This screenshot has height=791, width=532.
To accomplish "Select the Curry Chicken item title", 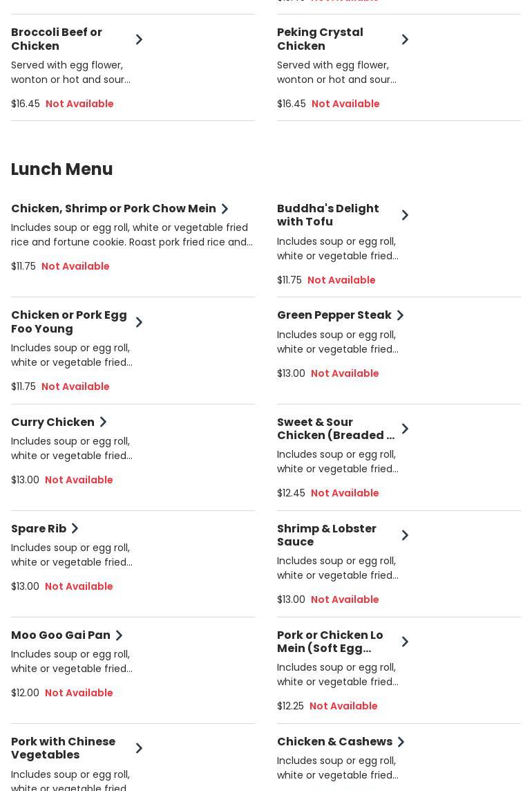I will pyautogui.click(x=53, y=422).
